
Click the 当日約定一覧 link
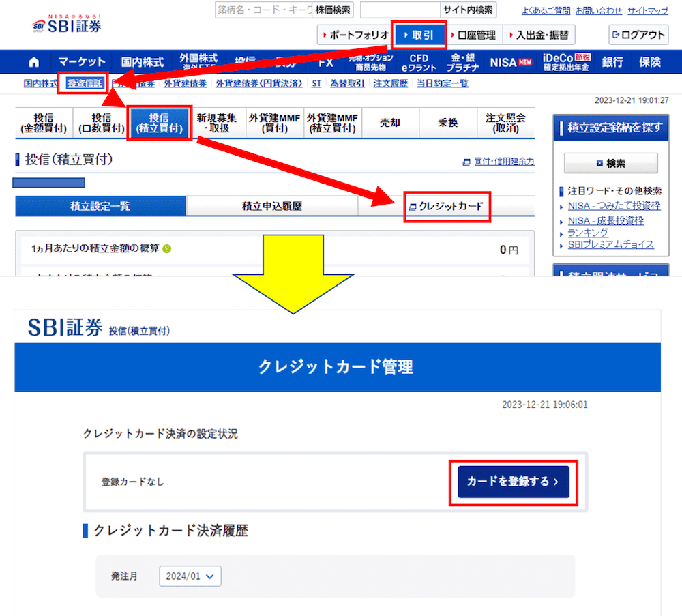(x=443, y=83)
